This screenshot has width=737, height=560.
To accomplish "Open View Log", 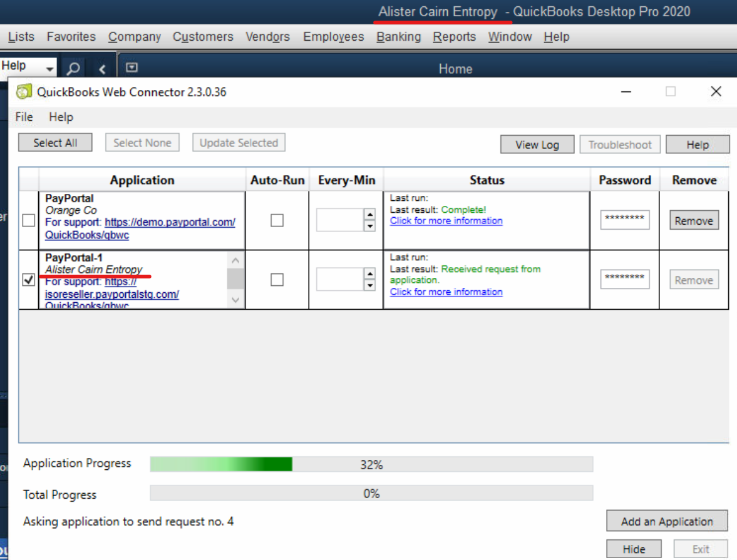I will coord(537,145).
